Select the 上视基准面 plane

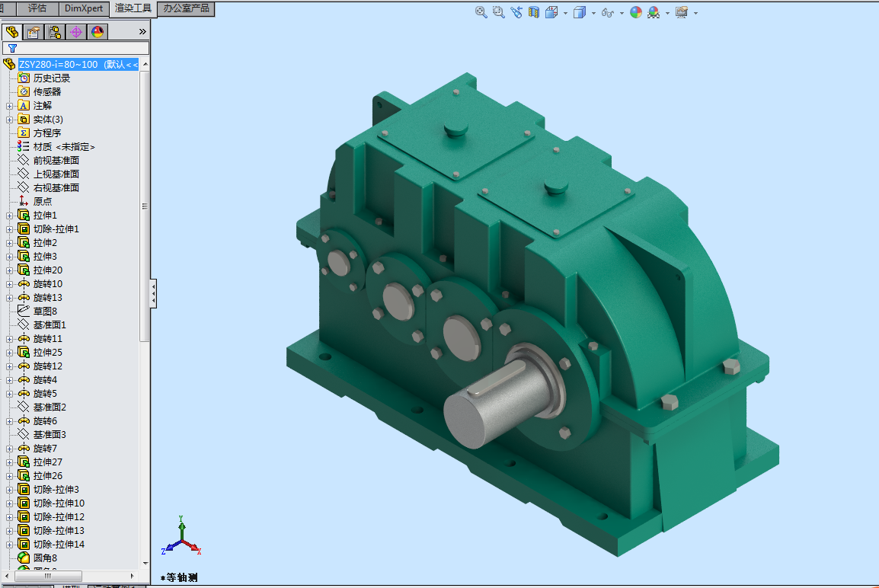tap(56, 174)
